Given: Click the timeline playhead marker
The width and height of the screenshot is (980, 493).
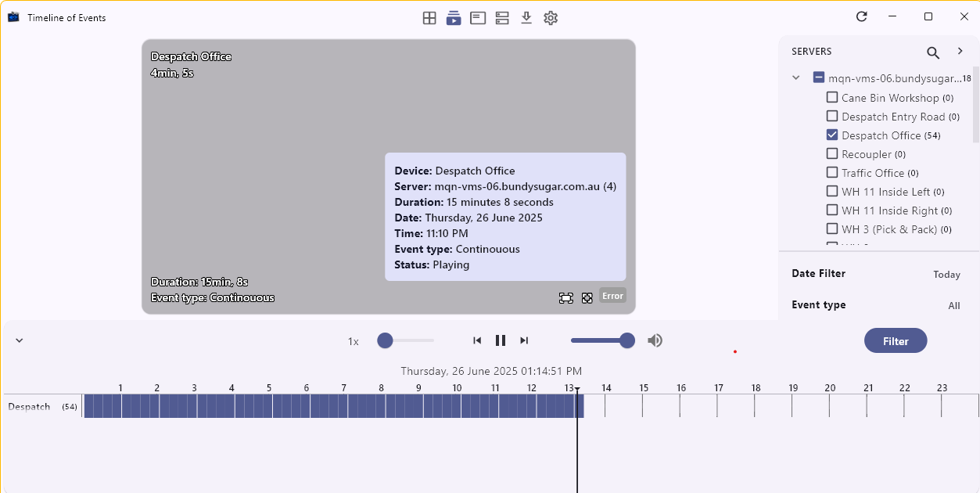Looking at the screenshot, I should click(x=577, y=389).
